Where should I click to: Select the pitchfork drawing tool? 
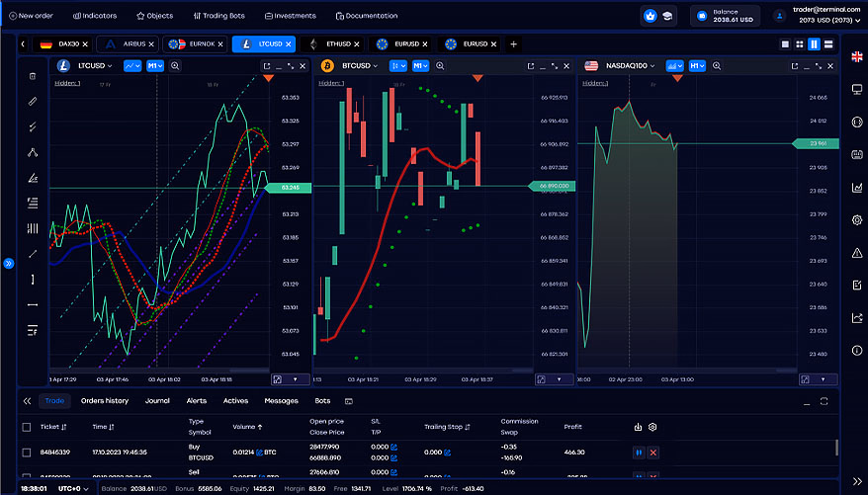tap(33, 152)
